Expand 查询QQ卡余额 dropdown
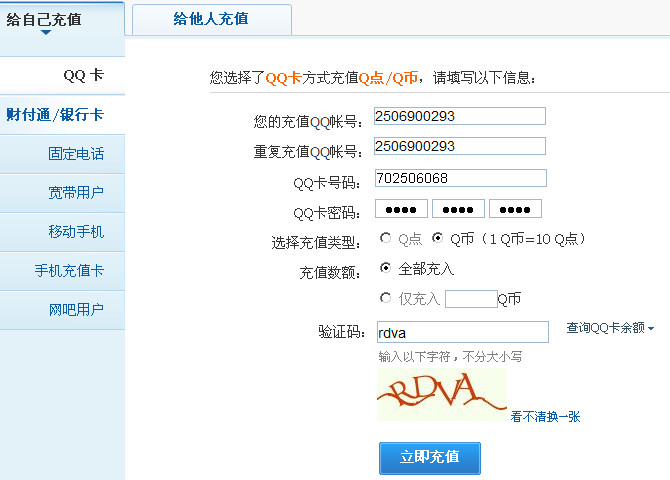 pyautogui.click(x=610, y=328)
